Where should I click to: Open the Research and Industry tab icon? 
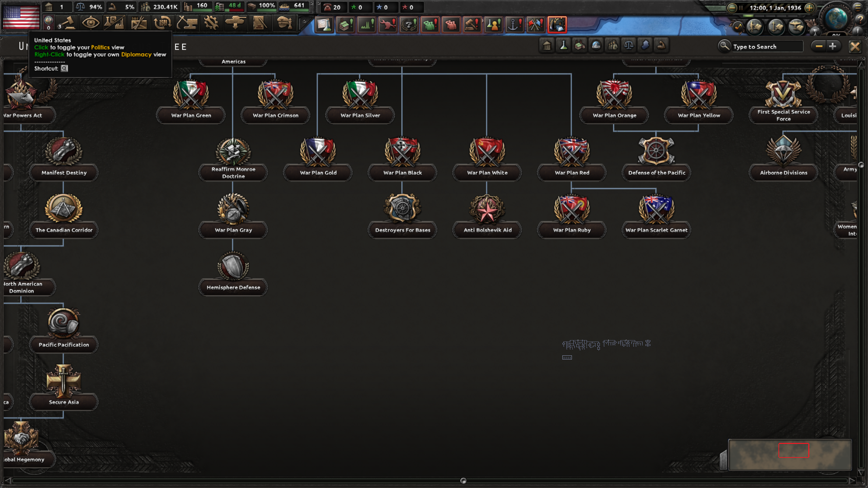coord(114,23)
